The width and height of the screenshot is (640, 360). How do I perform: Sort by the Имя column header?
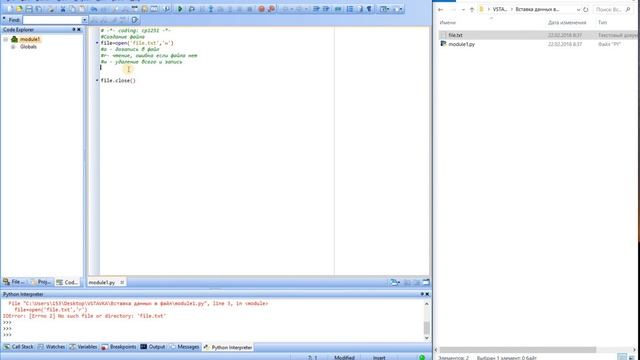(448, 23)
